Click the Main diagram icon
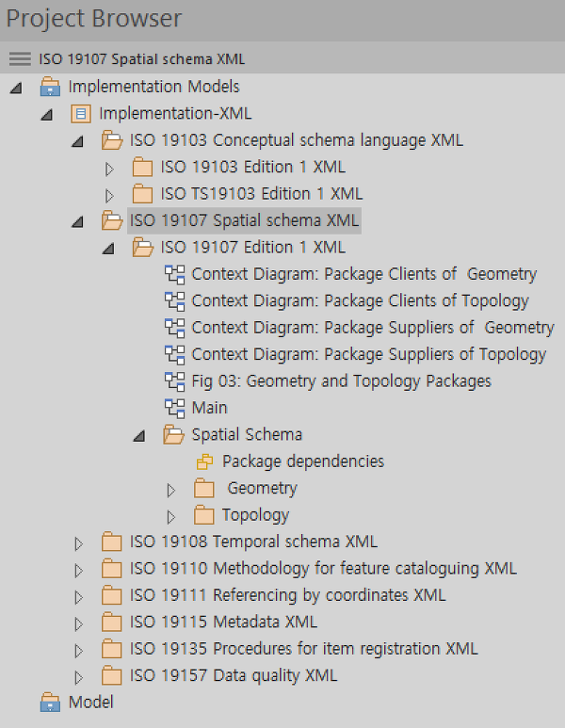The width and height of the screenshot is (565, 728). pyautogui.click(x=174, y=408)
